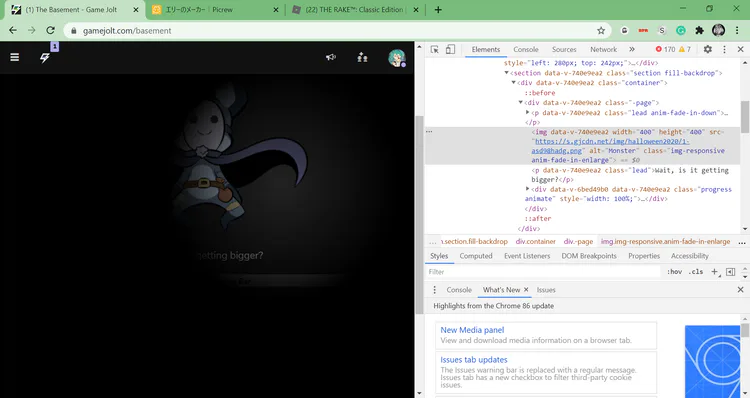Image resolution: width=750 pixels, height=398 pixels.
Task: Switch to THE RAKE Classic Edition tab
Action: 355,10
